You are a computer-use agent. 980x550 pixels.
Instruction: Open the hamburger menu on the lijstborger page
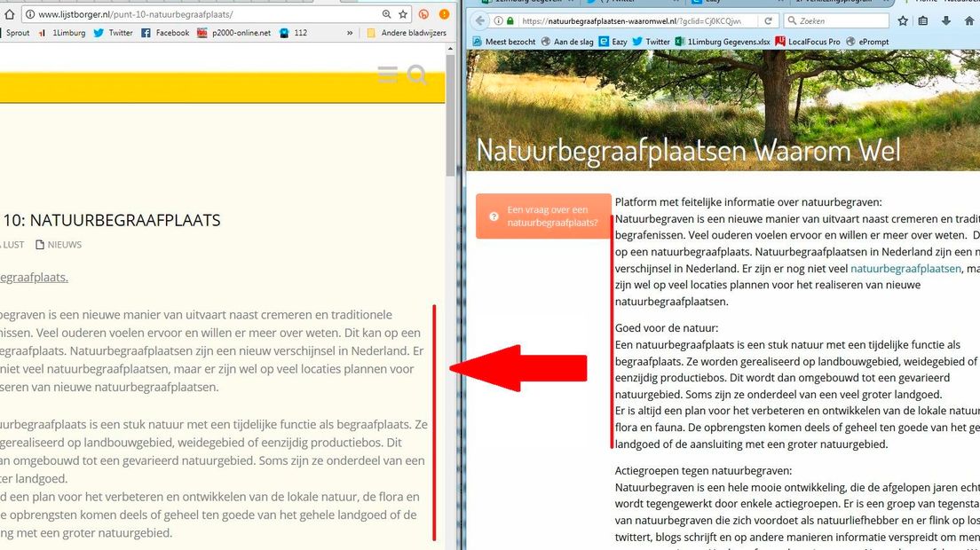tap(388, 75)
